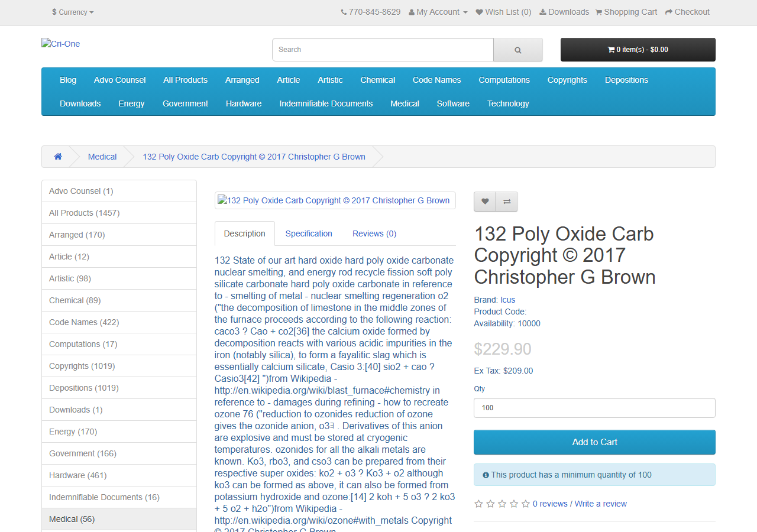The image size is (757, 532).
Task: Click the 770-845-8629 phone link
Action: [371, 12]
